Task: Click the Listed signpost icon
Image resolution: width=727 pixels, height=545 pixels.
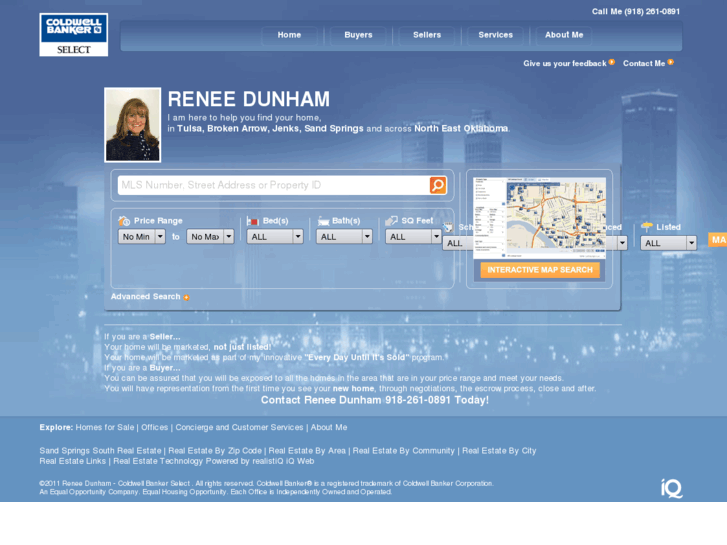Action: [x=646, y=227]
